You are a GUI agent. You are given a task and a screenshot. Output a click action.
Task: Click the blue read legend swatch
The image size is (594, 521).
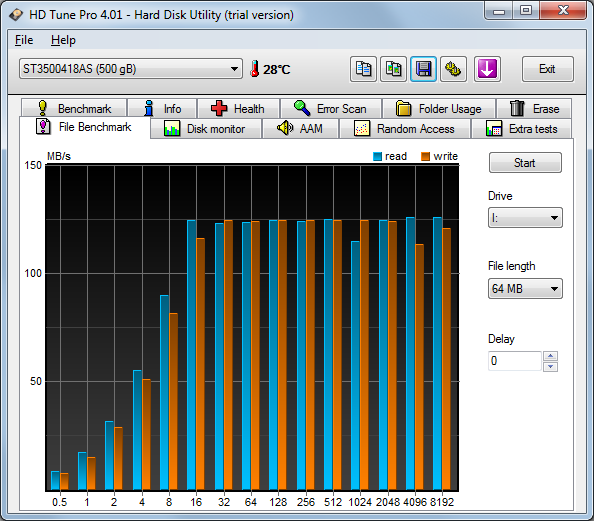[377, 156]
